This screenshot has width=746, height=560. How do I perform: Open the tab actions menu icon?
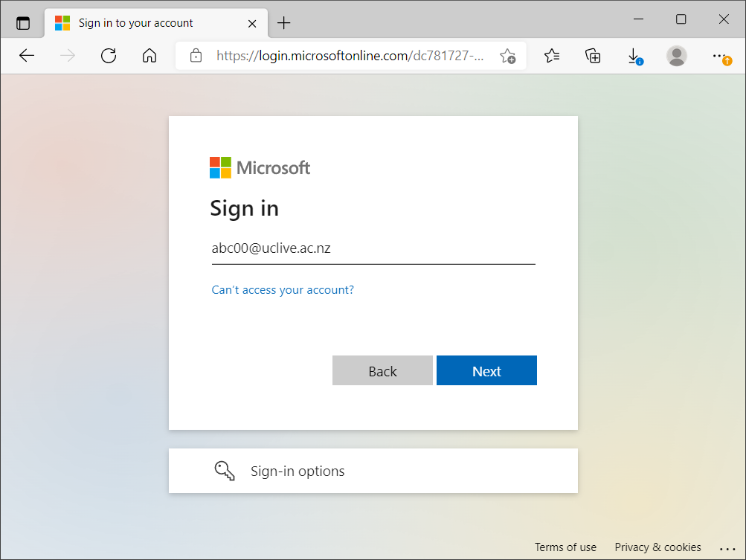[x=23, y=23]
